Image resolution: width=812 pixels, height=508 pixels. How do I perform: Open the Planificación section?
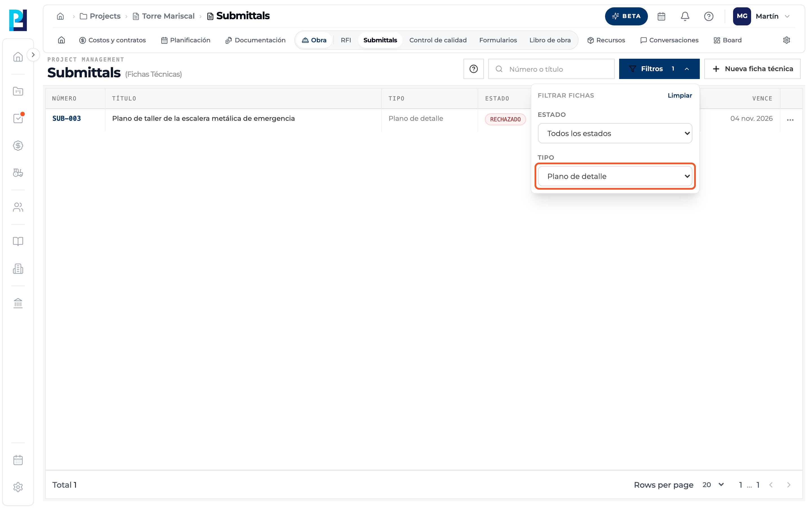point(186,40)
